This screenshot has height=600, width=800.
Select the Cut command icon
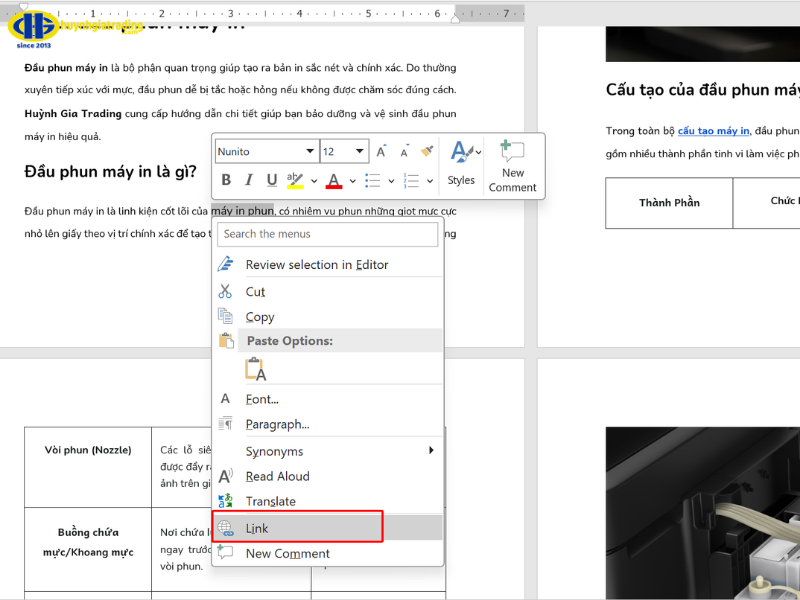225,291
